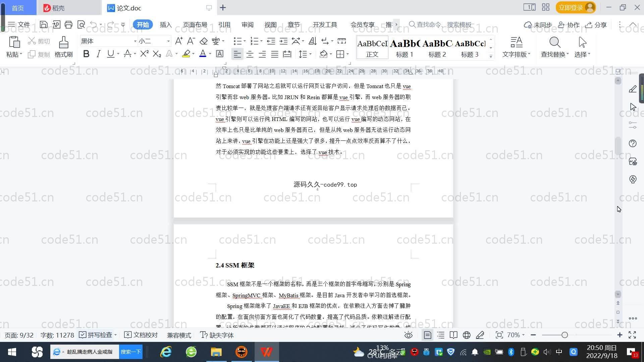Image resolution: width=644 pixels, height=362 pixels.
Task: Click the yellow highlight color button
Action: [186, 54]
